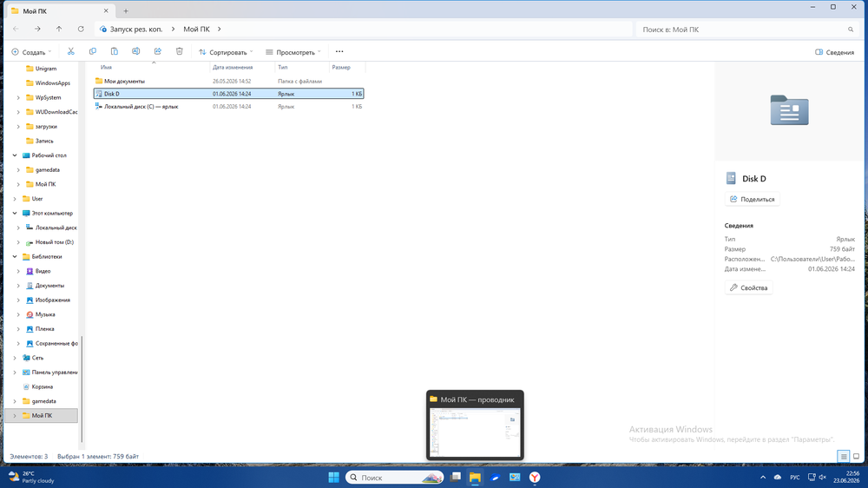
Task: Click the volume muted tray icon
Action: click(823, 477)
